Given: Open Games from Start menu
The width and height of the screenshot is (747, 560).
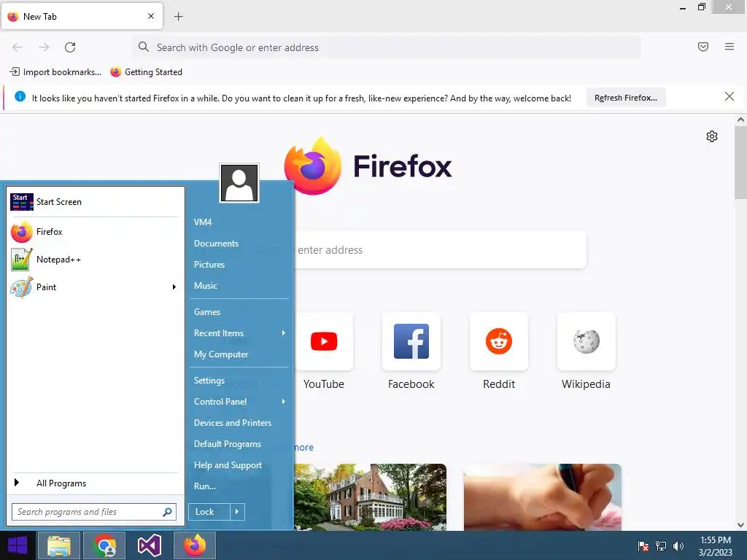Looking at the screenshot, I should 207,312.
